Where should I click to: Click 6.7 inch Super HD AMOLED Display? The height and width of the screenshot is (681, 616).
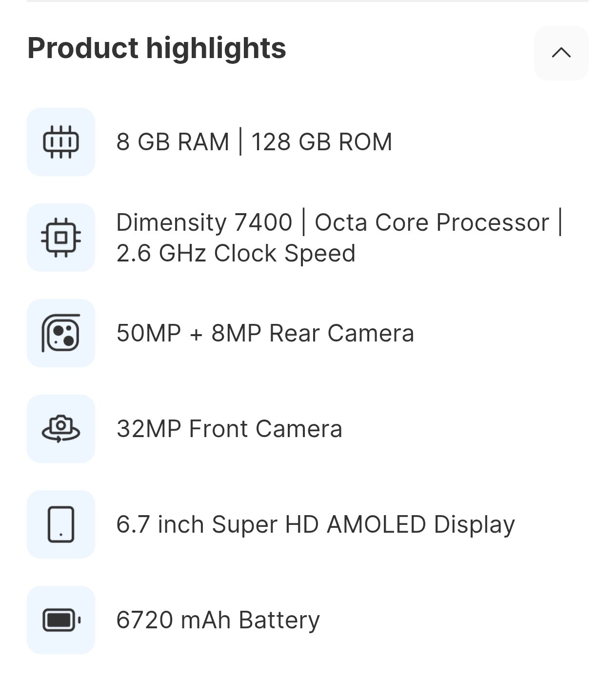point(315,524)
